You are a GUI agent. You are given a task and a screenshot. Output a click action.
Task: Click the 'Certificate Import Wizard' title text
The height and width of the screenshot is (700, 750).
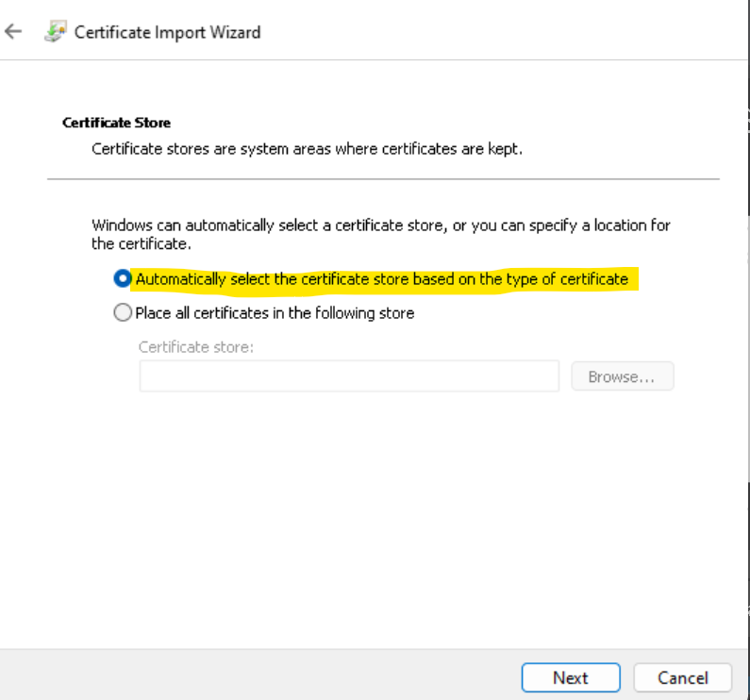(167, 32)
